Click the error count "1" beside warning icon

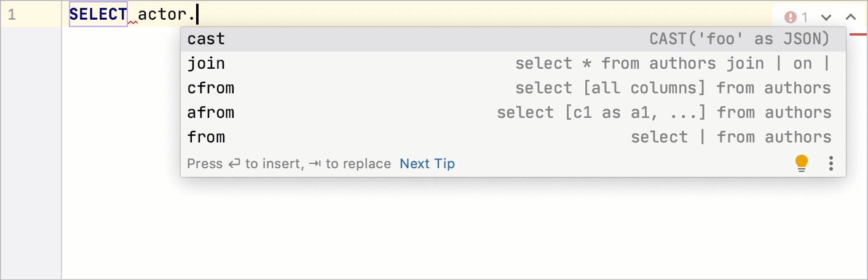[805, 17]
